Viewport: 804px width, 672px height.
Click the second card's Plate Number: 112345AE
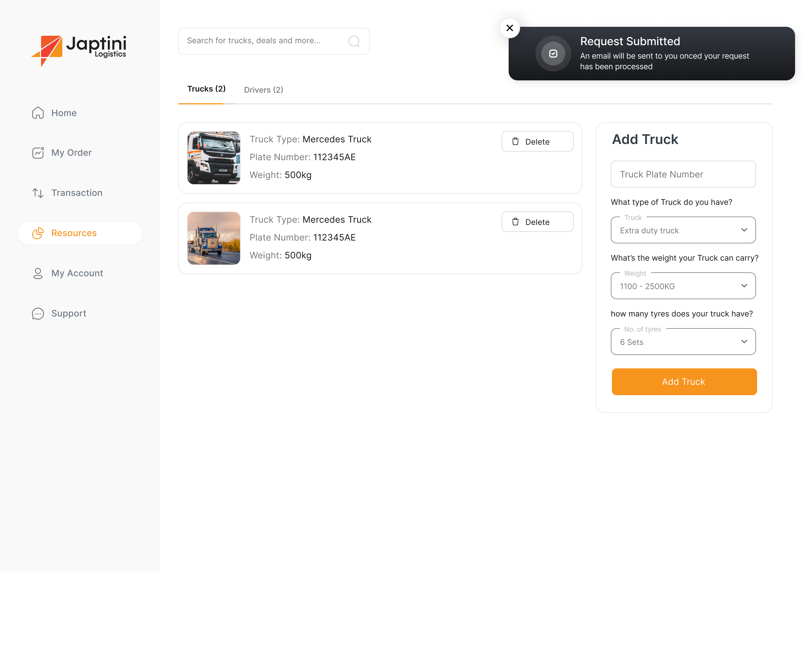302,238
